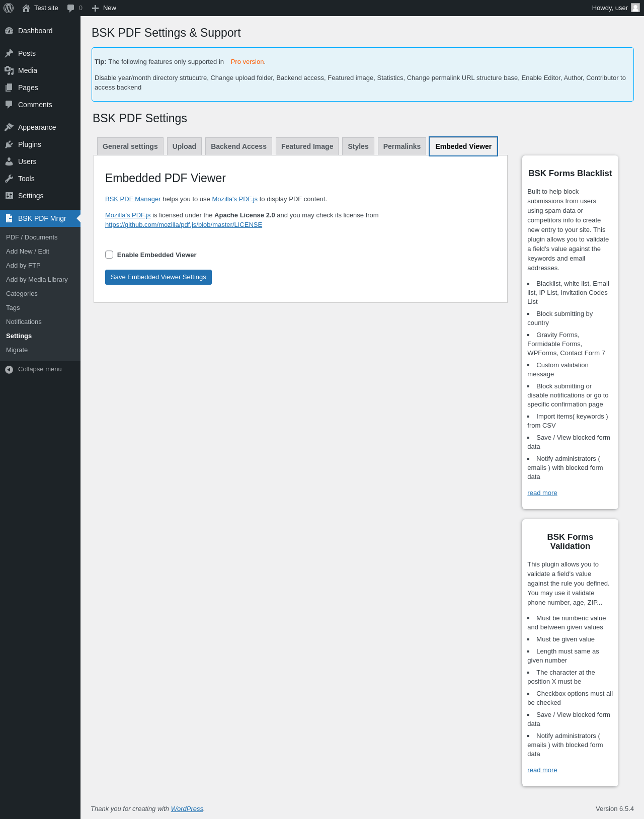Click the plus New icon in admin bar
Screen dimensions: 644x819
95,8
